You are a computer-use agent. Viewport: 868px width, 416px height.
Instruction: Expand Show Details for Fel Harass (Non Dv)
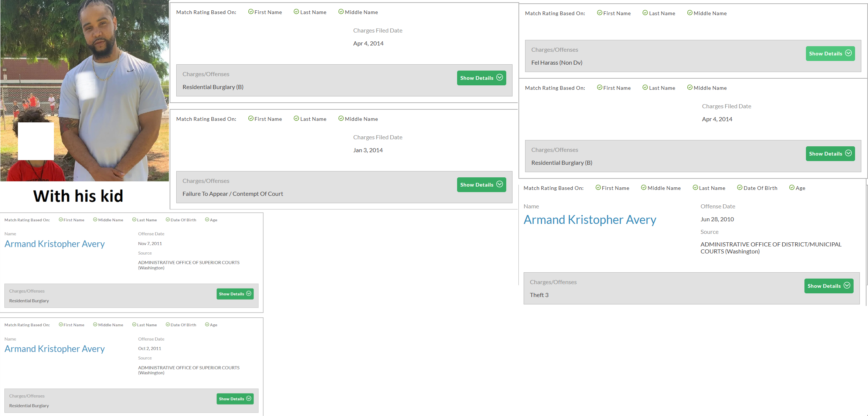[830, 54]
